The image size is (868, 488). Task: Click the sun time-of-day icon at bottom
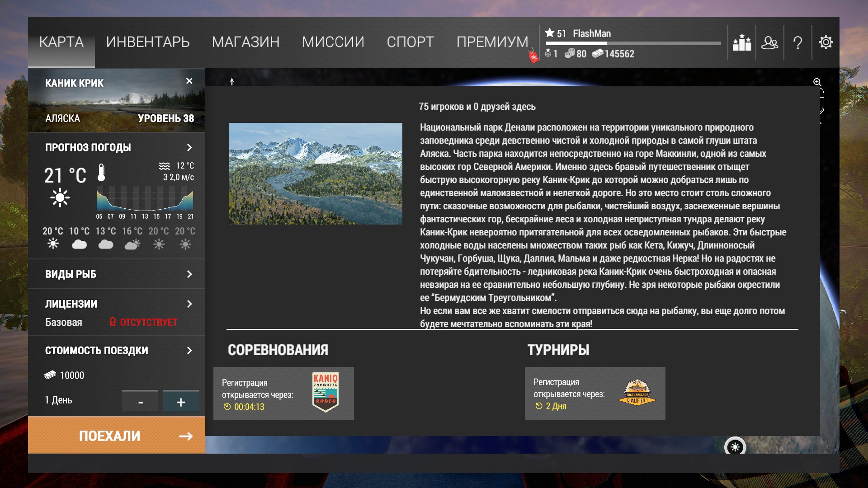(x=735, y=447)
